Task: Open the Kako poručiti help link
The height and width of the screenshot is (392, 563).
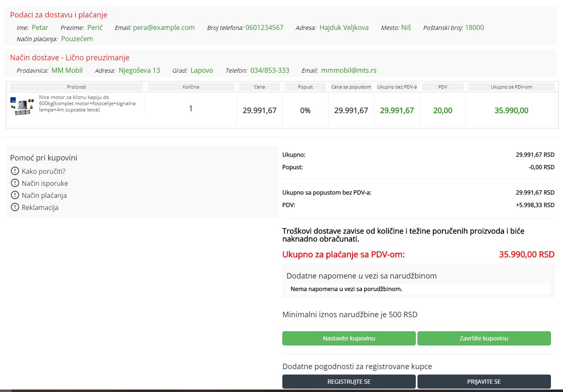Action: click(44, 171)
